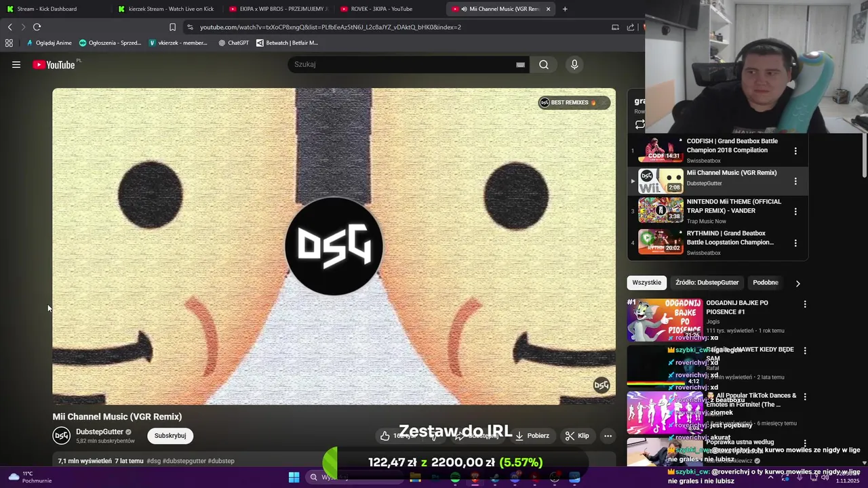
Task: Open options for All Popular TikTok Dances video
Action: point(805,397)
